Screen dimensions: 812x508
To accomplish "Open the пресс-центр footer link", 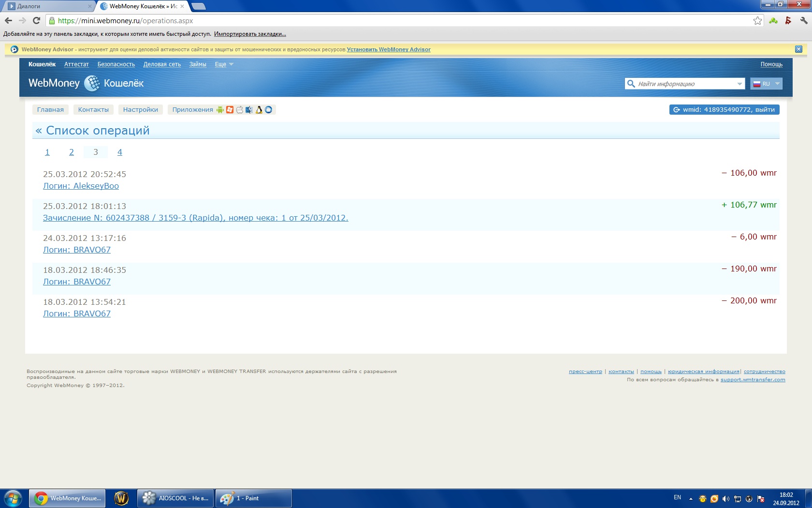I will [585, 372].
